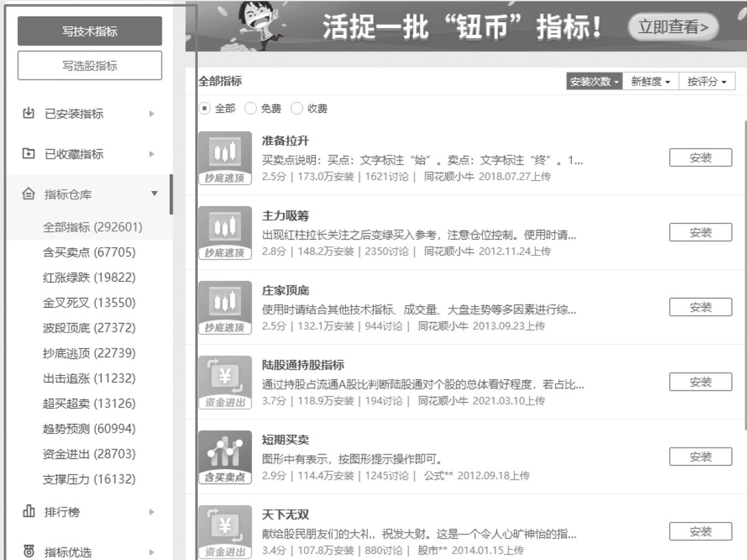Open the 陆股通持股指标 title link

coord(303,365)
